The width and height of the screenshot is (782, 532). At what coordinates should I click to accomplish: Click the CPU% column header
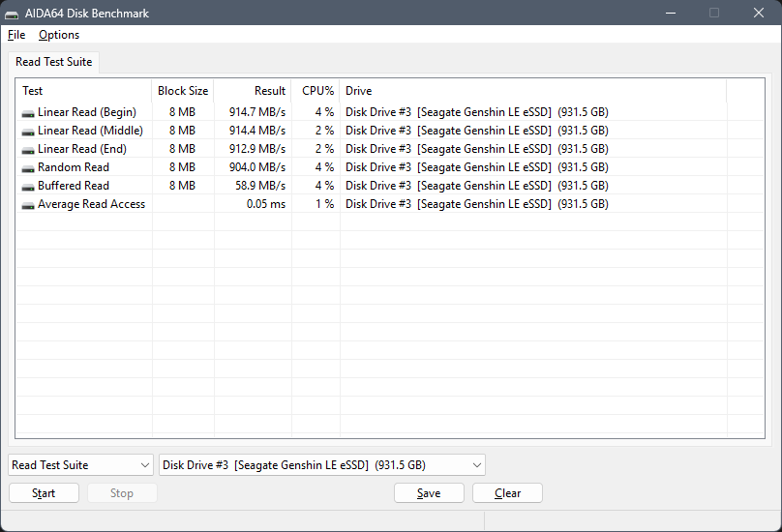pyautogui.click(x=317, y=91)
